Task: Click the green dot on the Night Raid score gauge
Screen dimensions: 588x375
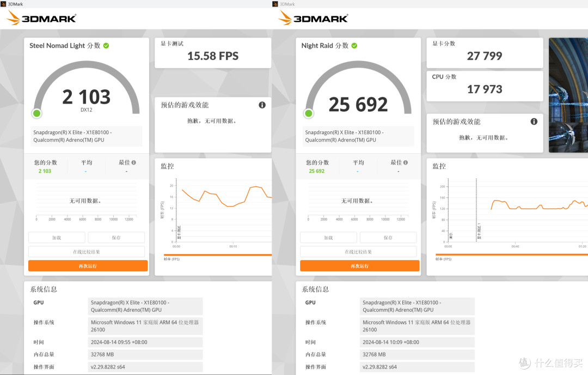Action: [x=309, y=113]
